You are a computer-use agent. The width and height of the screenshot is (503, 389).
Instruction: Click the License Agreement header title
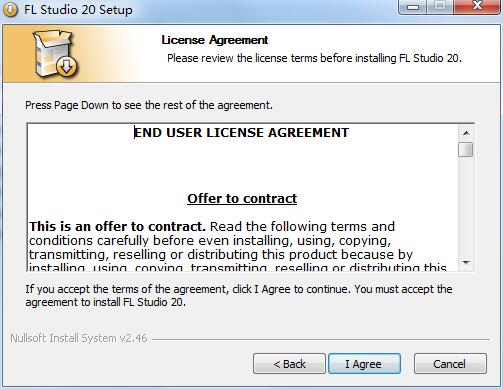(215, 40)
